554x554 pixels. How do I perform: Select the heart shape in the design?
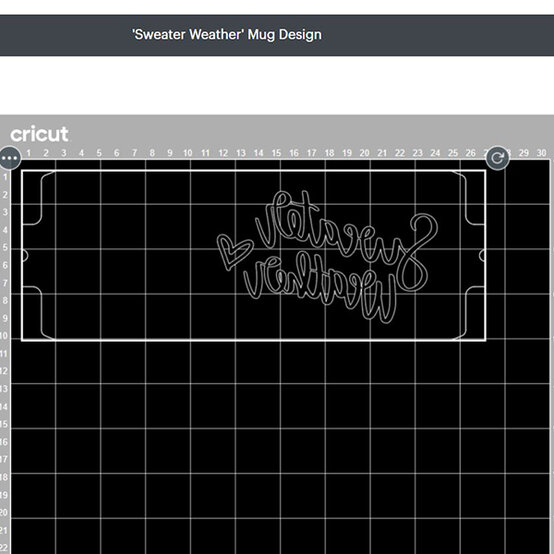point(234,252)
